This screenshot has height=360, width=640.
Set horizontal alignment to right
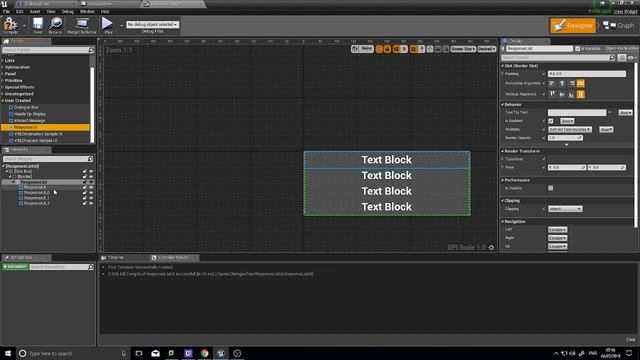pos(571,83)
